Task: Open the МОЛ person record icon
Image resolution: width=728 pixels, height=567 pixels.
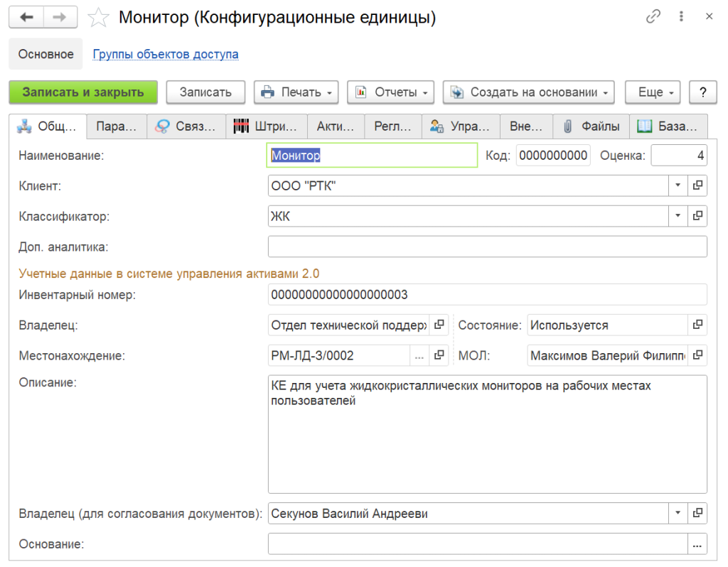Action: tap(697, 355)
